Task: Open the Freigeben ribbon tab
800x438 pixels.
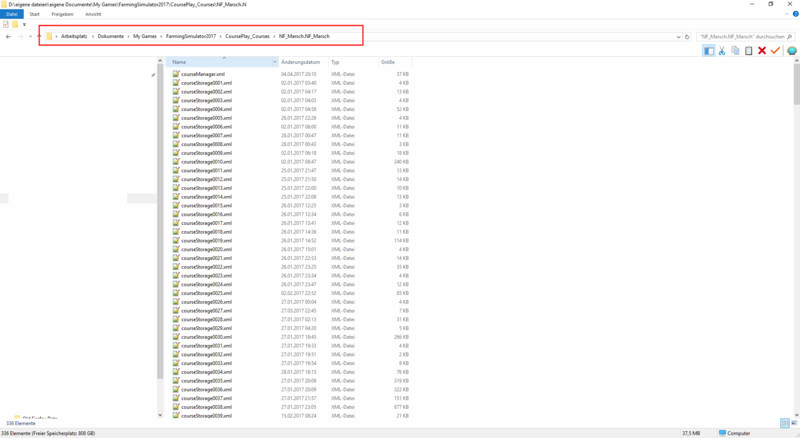Action: (63, 15)
